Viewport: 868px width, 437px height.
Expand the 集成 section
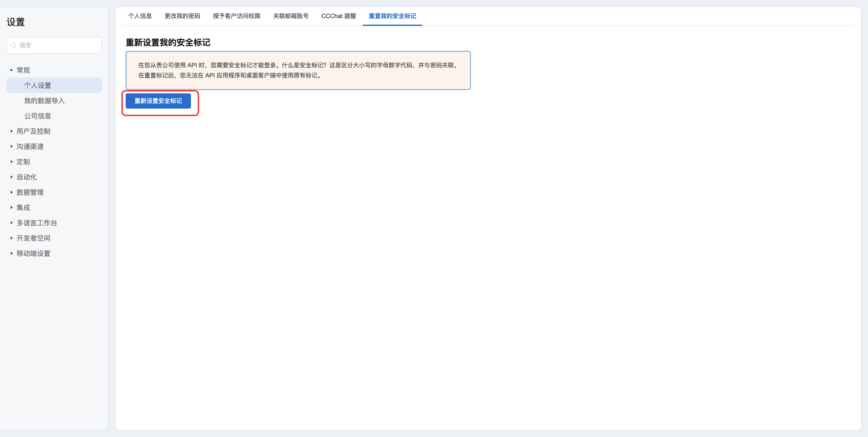[x=12, y=208]
